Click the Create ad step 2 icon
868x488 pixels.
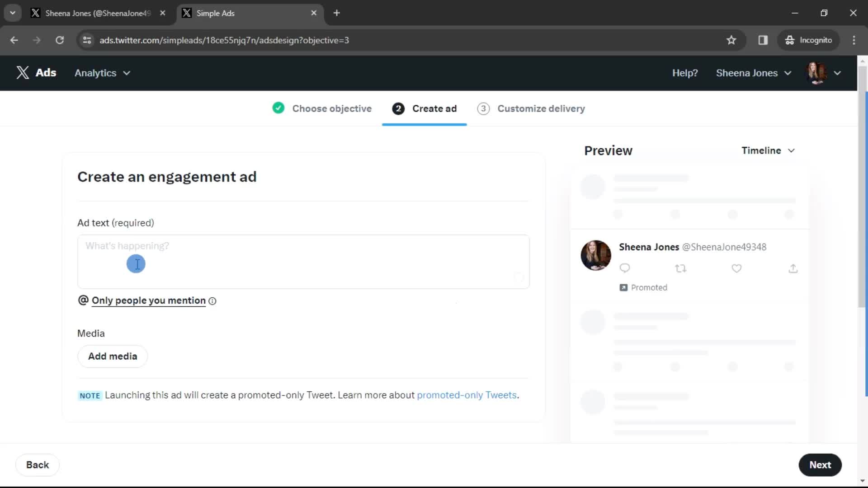[x=398, y=108]
